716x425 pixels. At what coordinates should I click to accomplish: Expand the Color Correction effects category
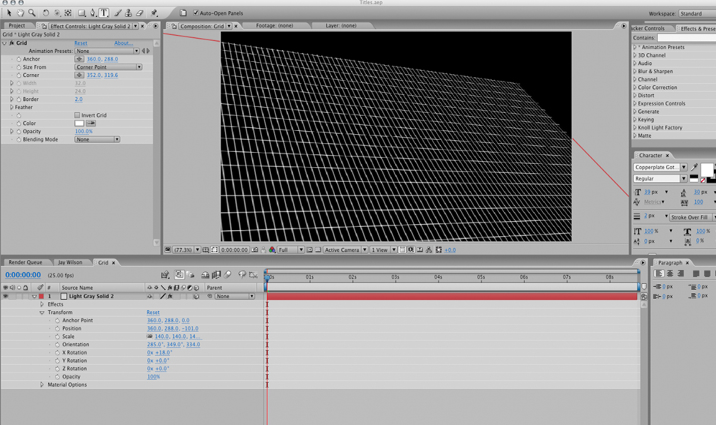coord(635,88)
